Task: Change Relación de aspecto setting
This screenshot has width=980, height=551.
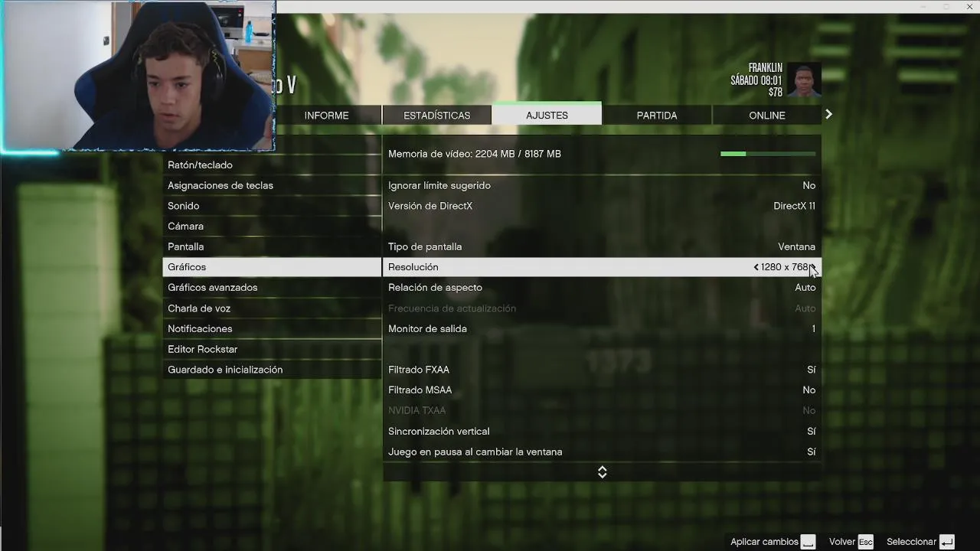Action: [x=602, y=287]
